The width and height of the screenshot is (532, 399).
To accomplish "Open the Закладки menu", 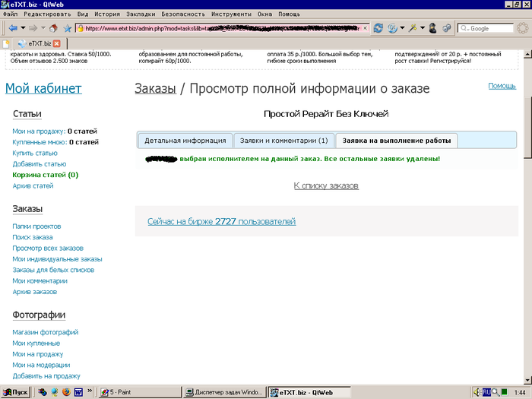I will click(x=142, y=14).
